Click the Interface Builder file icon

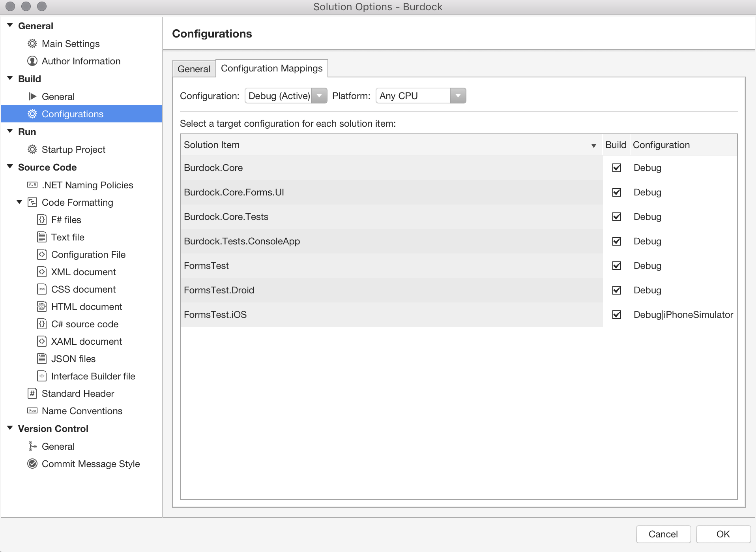coord(42,376)
